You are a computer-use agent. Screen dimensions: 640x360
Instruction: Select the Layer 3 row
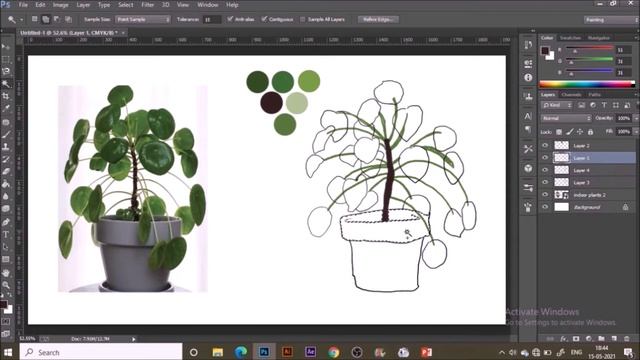(587, 182)
